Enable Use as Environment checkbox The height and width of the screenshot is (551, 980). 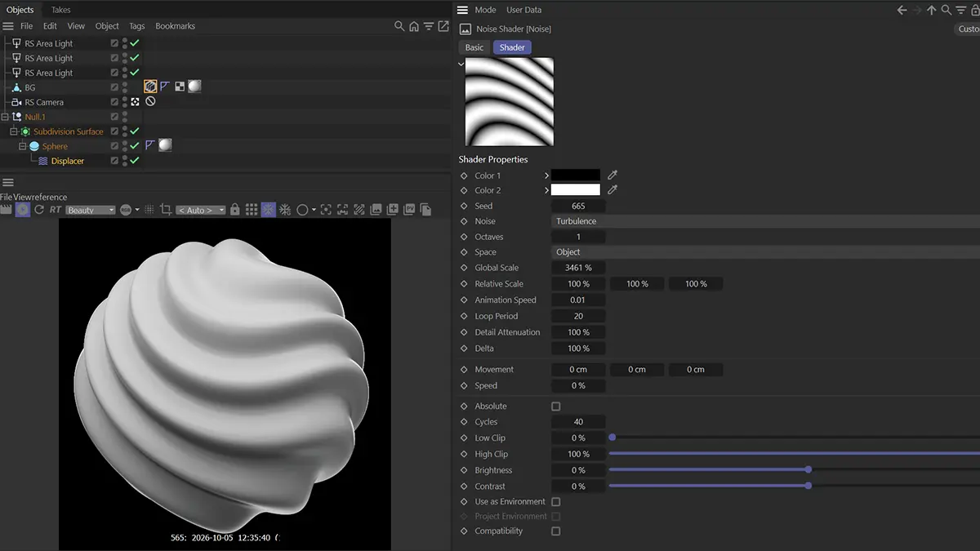(556, 501)
